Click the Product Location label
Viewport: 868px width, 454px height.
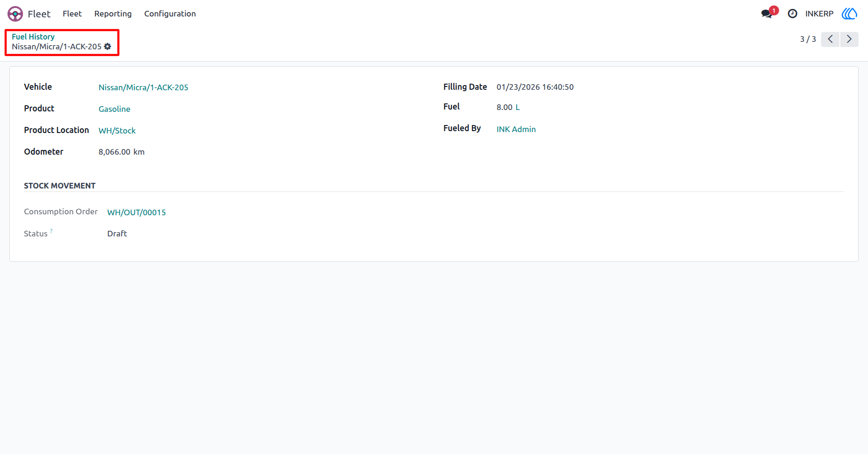[x=56, y=130]
